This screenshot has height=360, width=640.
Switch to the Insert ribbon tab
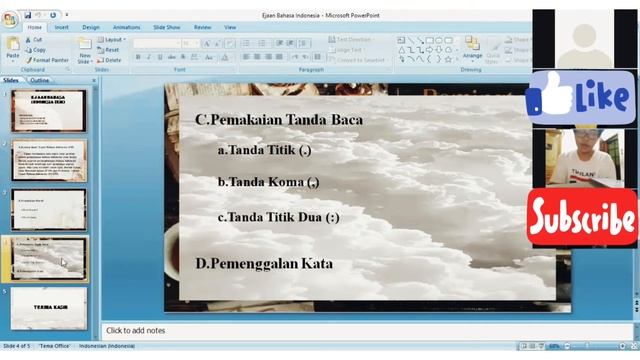tap(61, 27)
